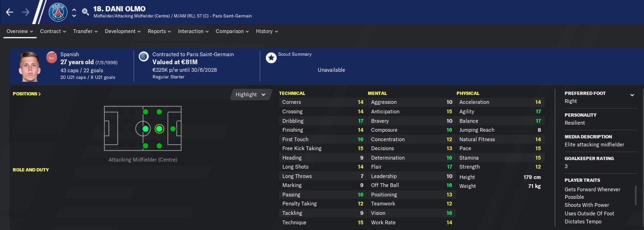Screen dimensions: 644x230
Task: Click the back navigation arrow
Action: coord(9,12)
